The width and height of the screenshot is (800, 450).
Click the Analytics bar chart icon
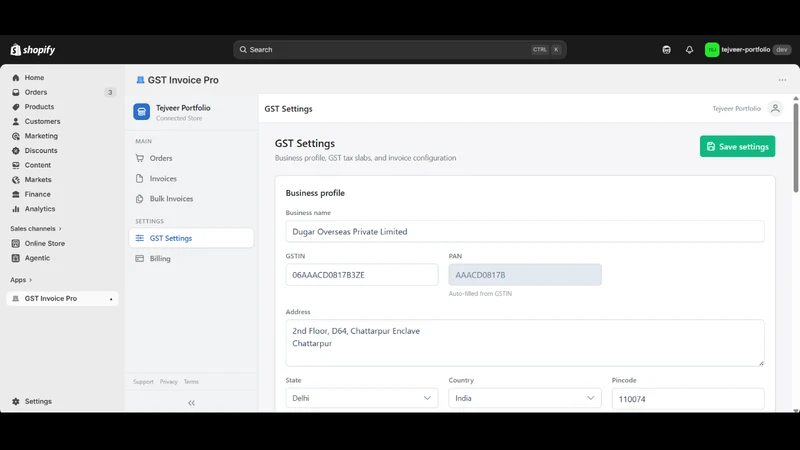click(16, 209)
